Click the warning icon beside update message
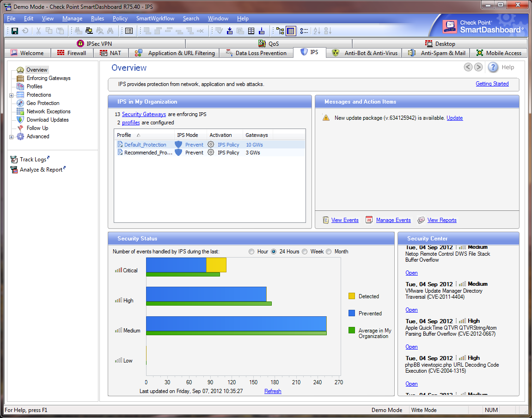 point(326,118)
